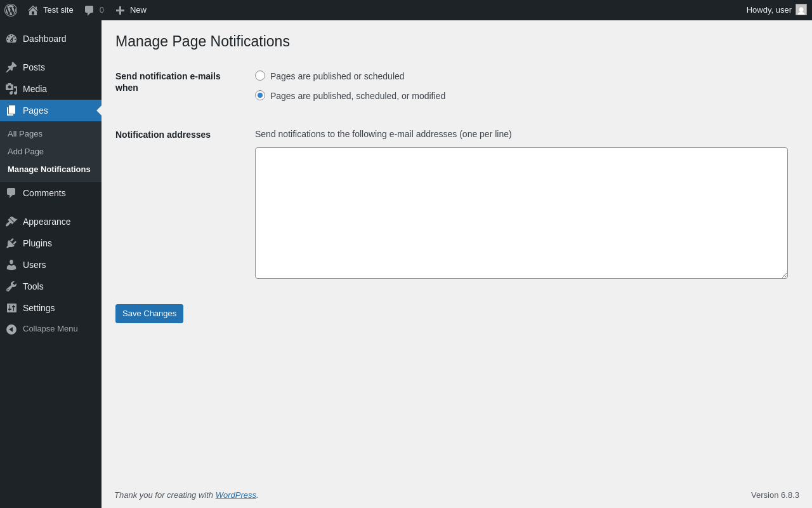
Task: Open Dashboard via its gauge icon
Action: [x=11, y=39]
